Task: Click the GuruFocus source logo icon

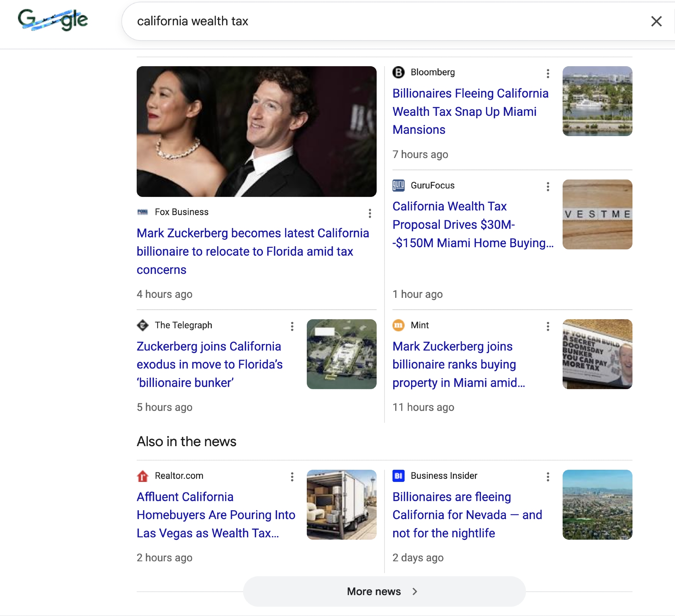Action: [x=398, y=185]
